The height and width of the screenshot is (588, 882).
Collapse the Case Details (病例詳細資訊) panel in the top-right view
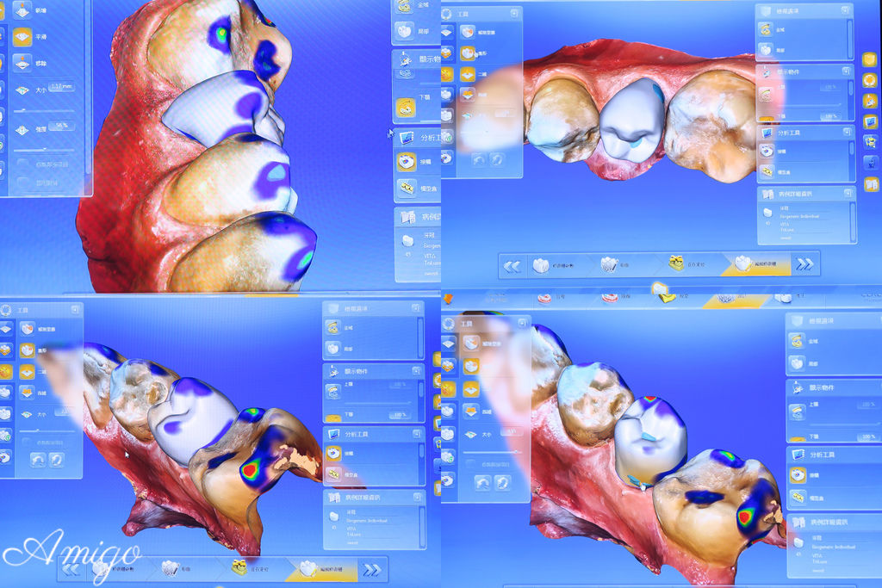coord(848,193)
